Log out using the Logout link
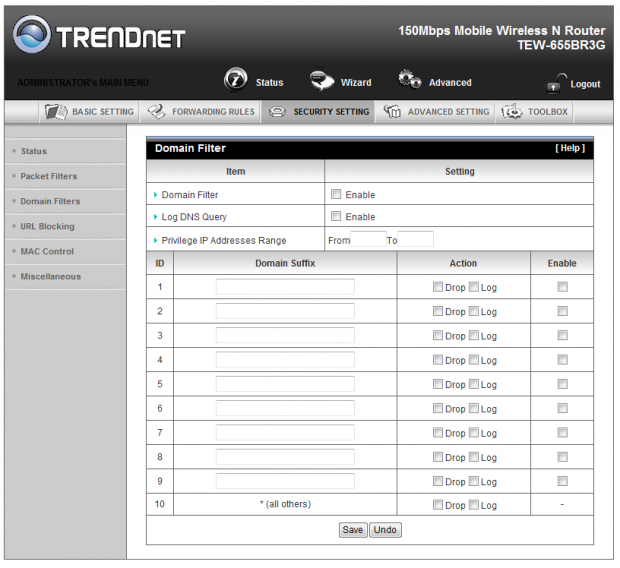Image resolution: width=620 pixels, height=568 pixels. click(x=585, y=84)
